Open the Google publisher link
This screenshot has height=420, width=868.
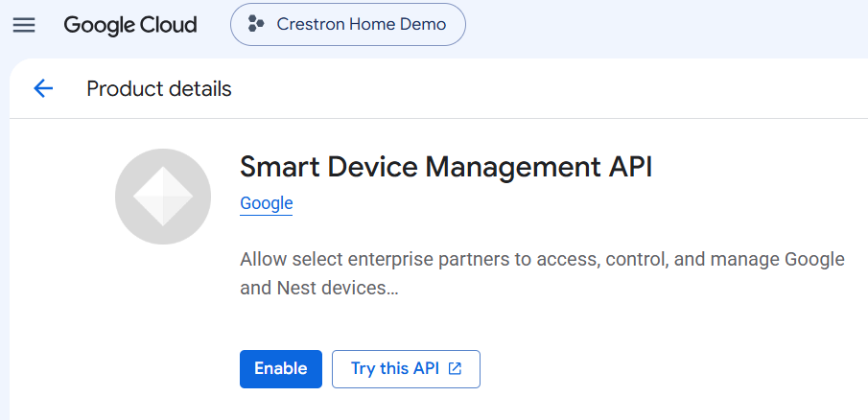click(x=267, y=203)
